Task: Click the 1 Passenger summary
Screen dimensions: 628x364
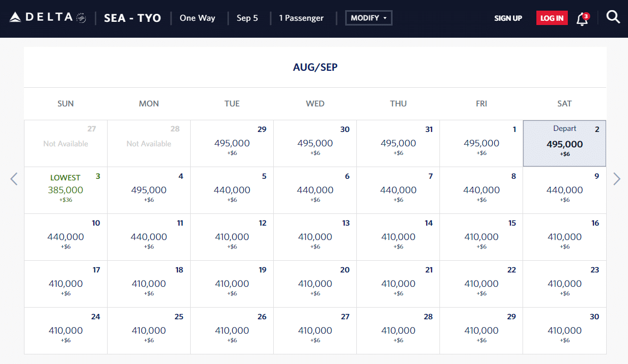Action: click(301, 18)
